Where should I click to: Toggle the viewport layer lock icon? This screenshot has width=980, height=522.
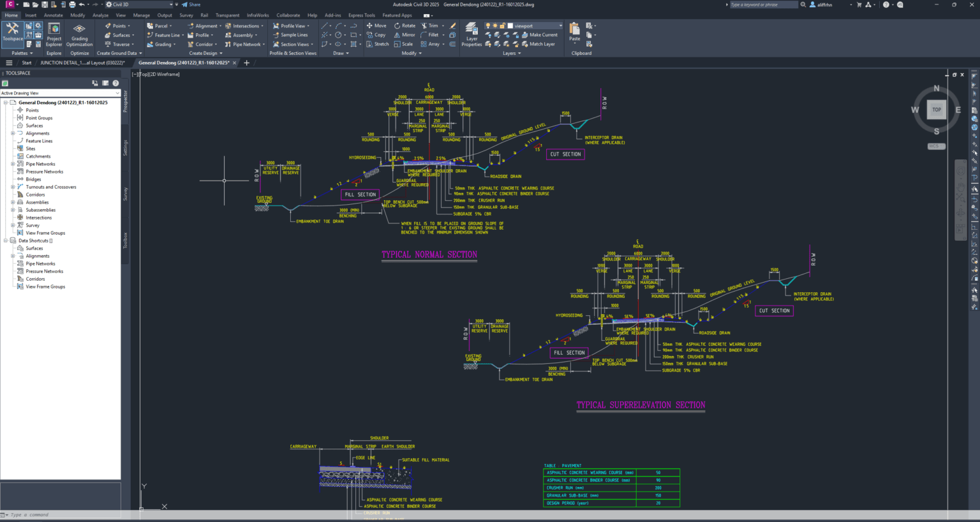pos(503,26)
